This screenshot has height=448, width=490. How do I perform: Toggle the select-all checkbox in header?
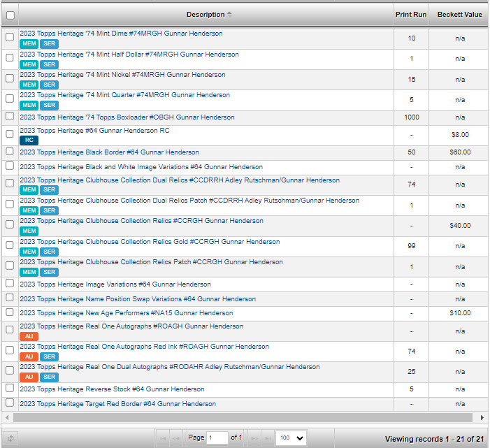coord(10,15)
